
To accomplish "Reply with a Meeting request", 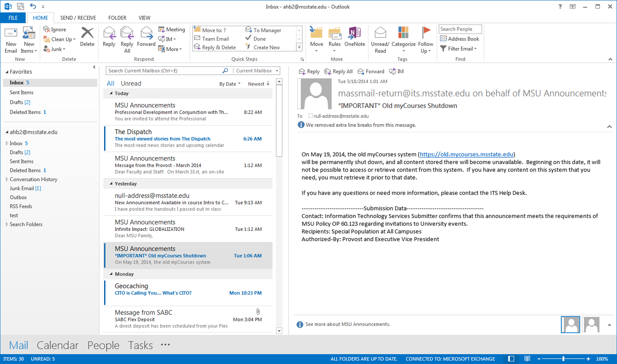I will [172, 29].
